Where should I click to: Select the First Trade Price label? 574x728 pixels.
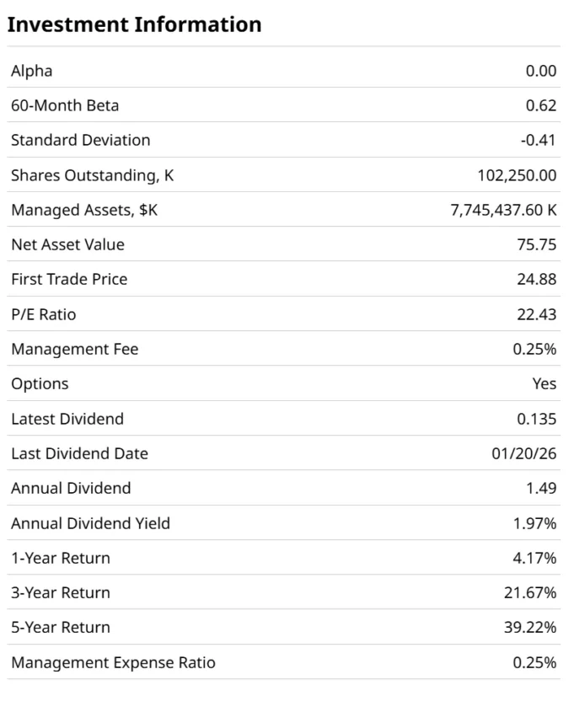coord(69,279)
